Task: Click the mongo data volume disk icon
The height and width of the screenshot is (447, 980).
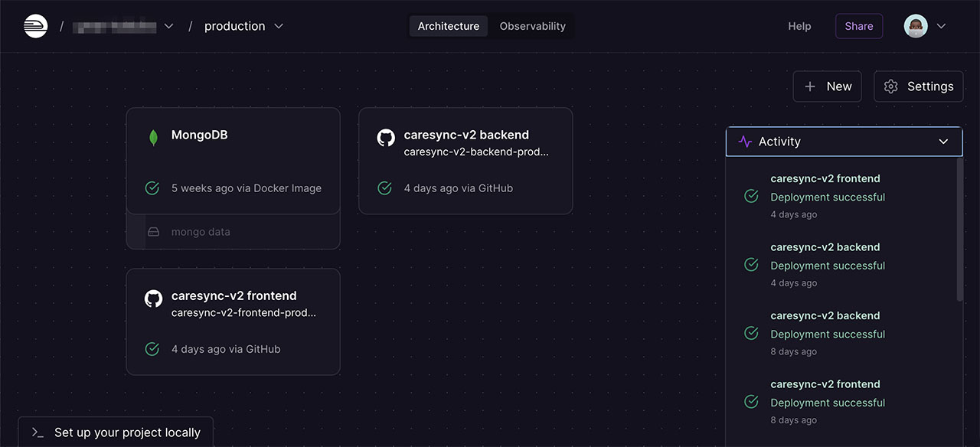Action: [x=153, y=232]
